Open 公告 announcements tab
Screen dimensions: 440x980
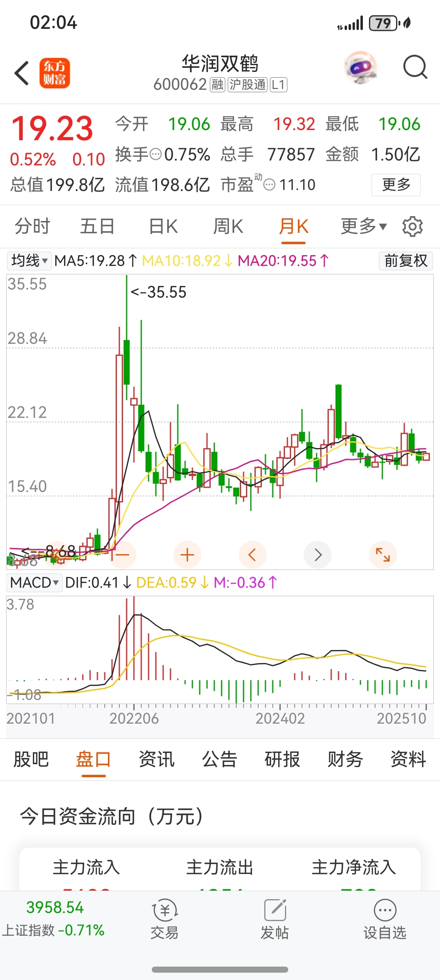(x=220, y=759)
